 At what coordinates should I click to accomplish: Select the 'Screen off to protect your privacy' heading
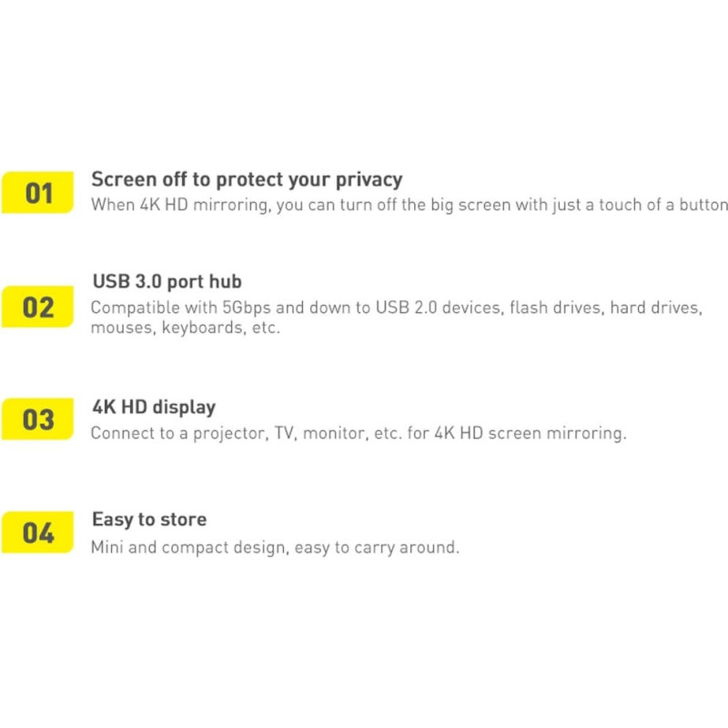tap(247, 179)
